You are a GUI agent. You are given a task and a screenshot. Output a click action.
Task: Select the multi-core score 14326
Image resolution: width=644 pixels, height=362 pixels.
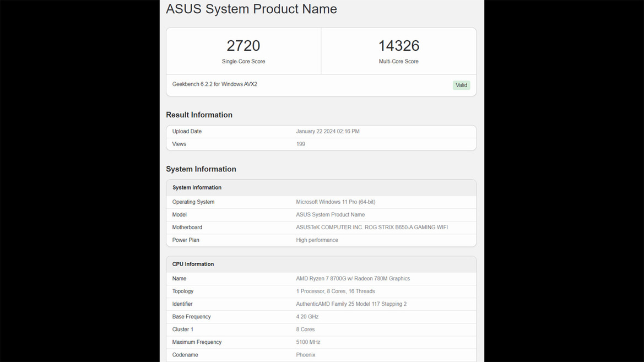coord(398,46)
